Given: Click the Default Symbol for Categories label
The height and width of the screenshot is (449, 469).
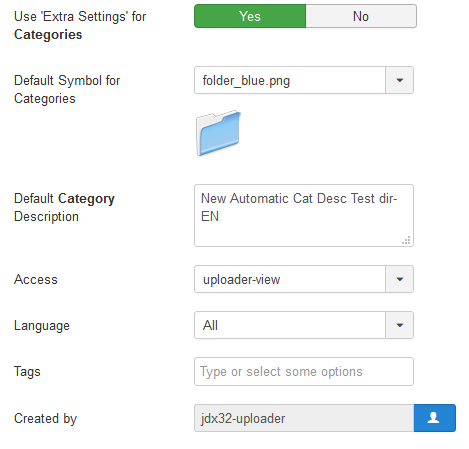Looking at the screenshot, I should [67, 89].
